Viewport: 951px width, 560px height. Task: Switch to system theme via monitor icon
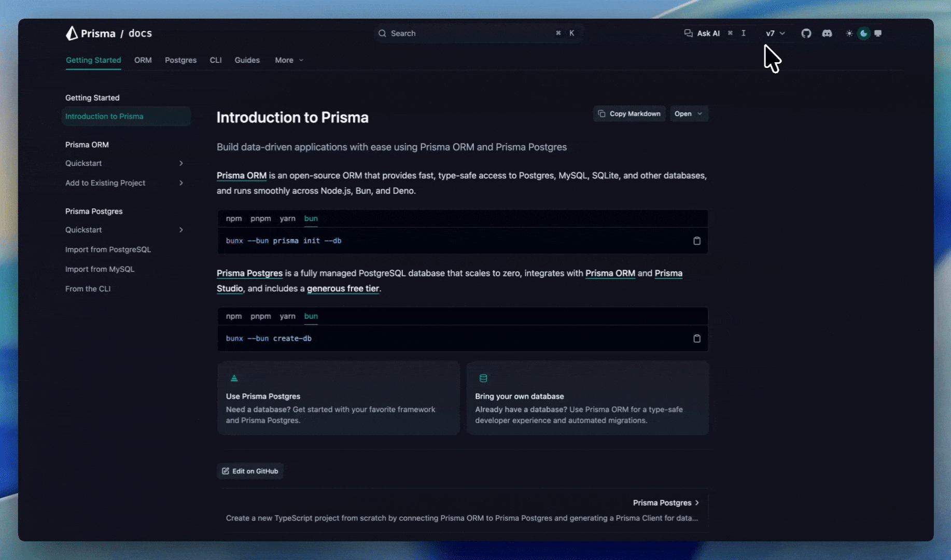point(878,33)
